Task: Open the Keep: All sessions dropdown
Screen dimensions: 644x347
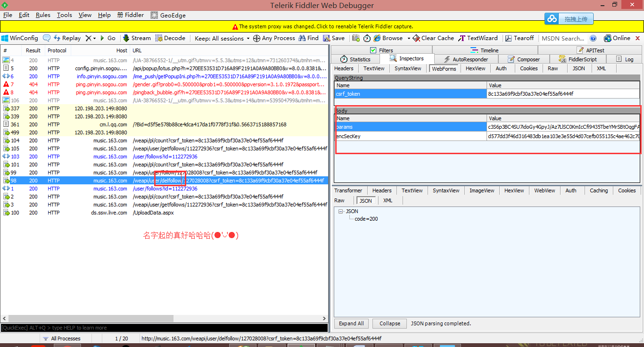Action: click(222, 38)
